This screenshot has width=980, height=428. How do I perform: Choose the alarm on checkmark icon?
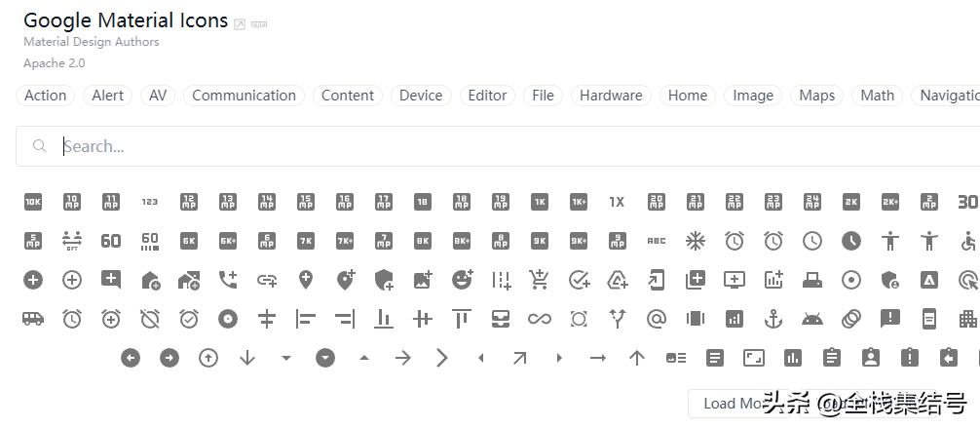tap(189, 319)
